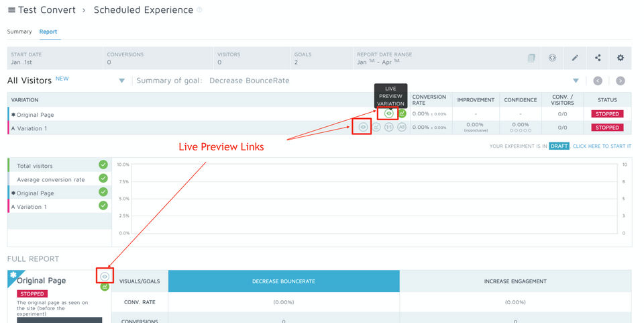Toggle Average conversion rate chart series checkmark
Image resolution: width=644 pixels, height=323 pixels.
click(103, 179)
